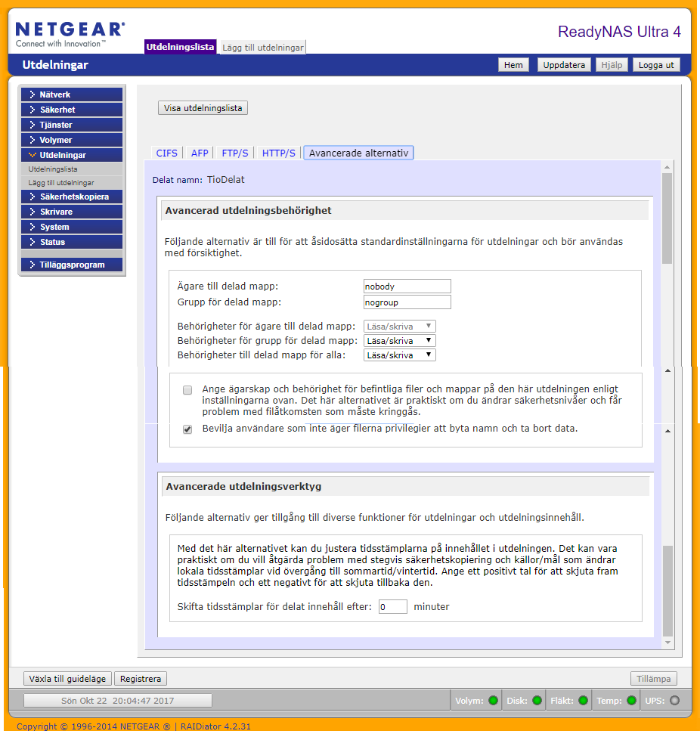Expand the Status menu section
Viewport: 700px width, 734px height.
point(72,242)
